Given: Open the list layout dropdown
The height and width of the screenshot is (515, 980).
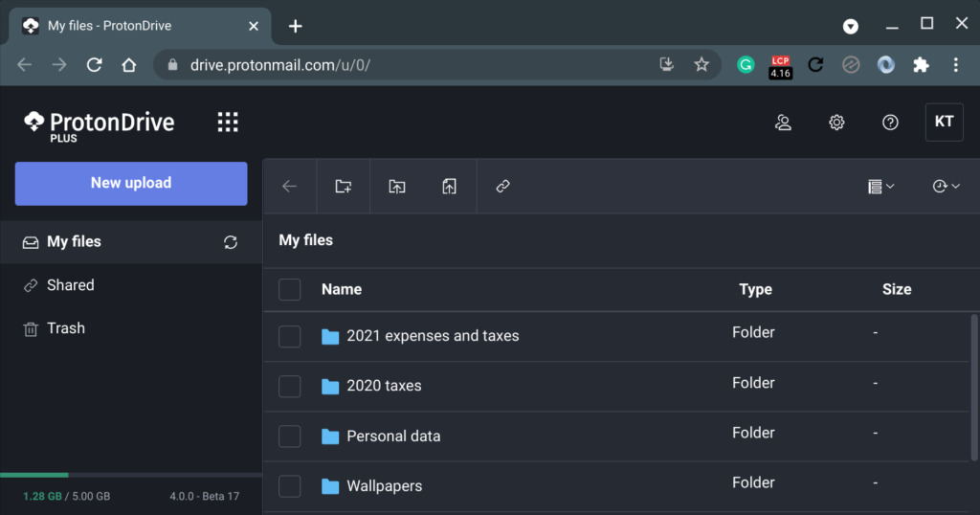Looking at the screenshot, I should pyautogui.click(x=881, y=187).
